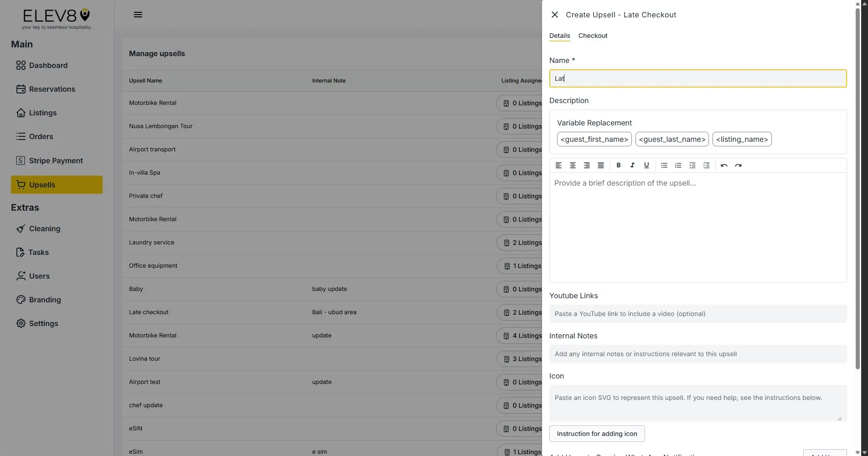This screenshot has height=456, width=868.
Task: Click the YouTube link input field
Action: 697,314
